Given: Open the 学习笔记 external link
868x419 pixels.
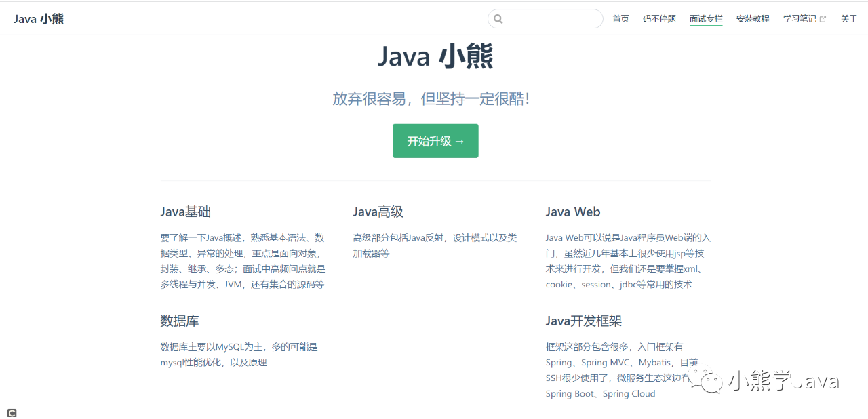Looking at the screenshot, I should (x=800, y=18).
